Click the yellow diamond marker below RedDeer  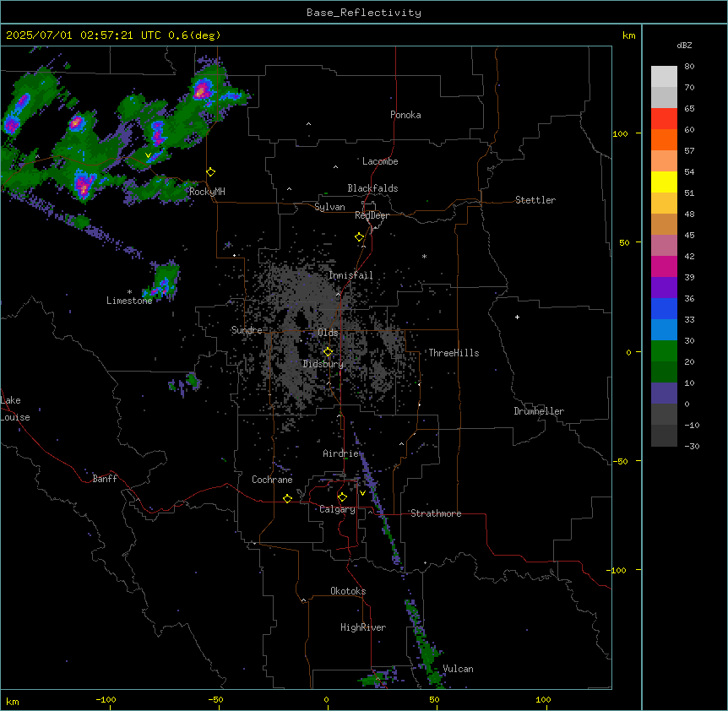click(x=360, y=237)
